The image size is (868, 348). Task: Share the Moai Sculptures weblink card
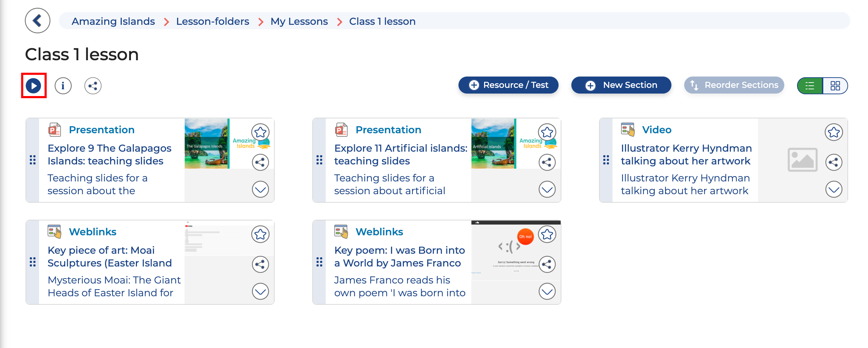pyautogui.click(x=260, y=264)
